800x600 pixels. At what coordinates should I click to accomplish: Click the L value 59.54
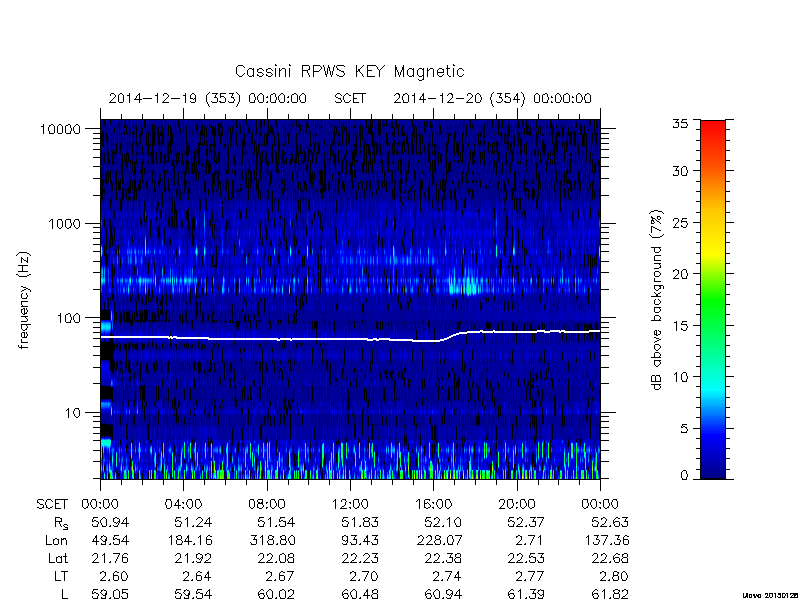[x=193, y=594]
